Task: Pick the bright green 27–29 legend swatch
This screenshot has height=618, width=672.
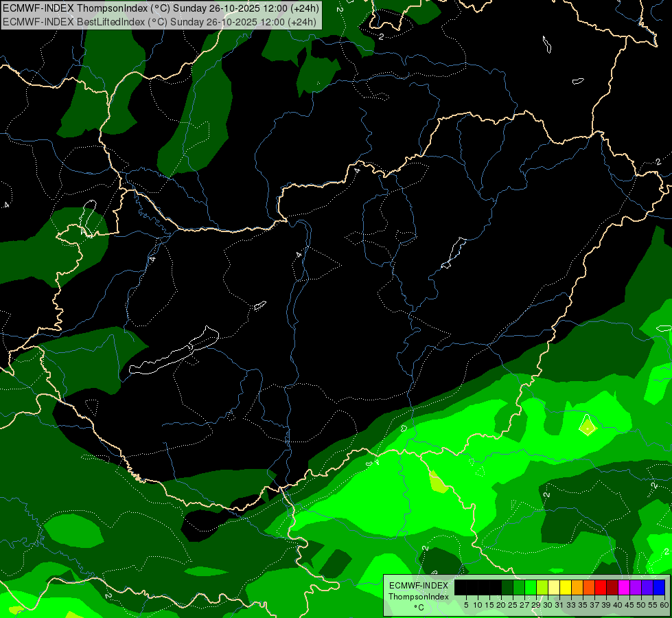Action: pyautogui.click(x=531, y=587)
